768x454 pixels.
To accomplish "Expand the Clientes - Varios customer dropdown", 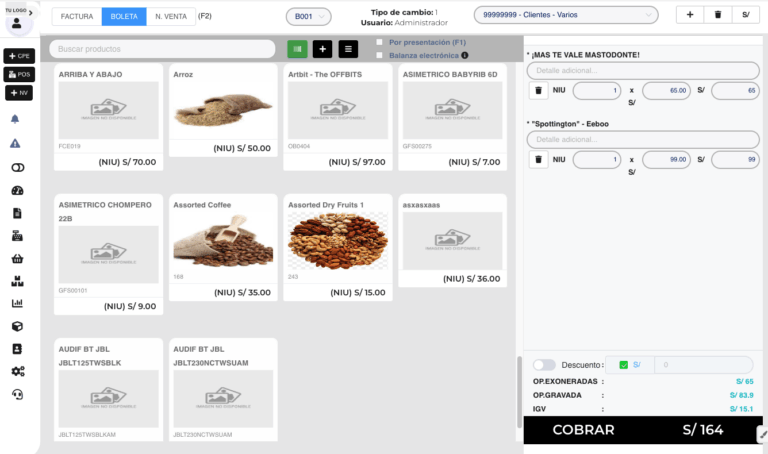I will click(566, 15).
